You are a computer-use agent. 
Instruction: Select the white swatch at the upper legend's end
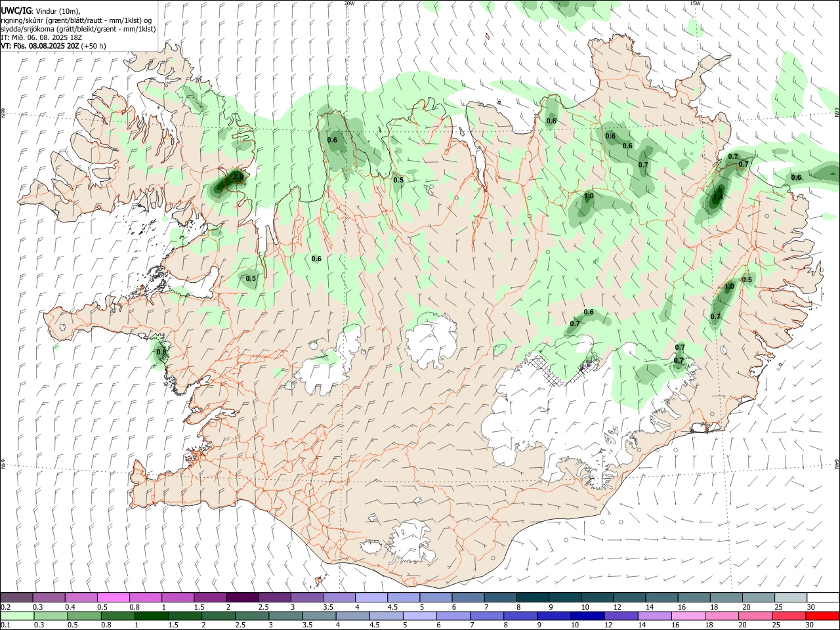(822, 597)
